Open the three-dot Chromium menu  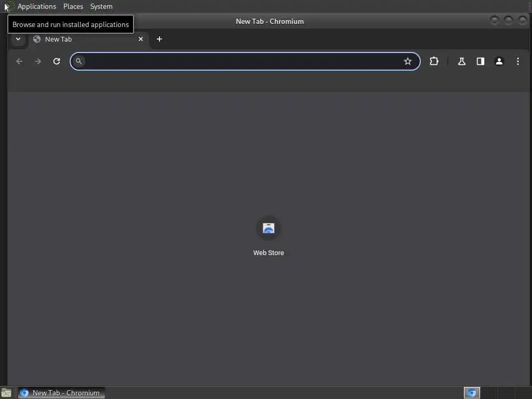518,61
